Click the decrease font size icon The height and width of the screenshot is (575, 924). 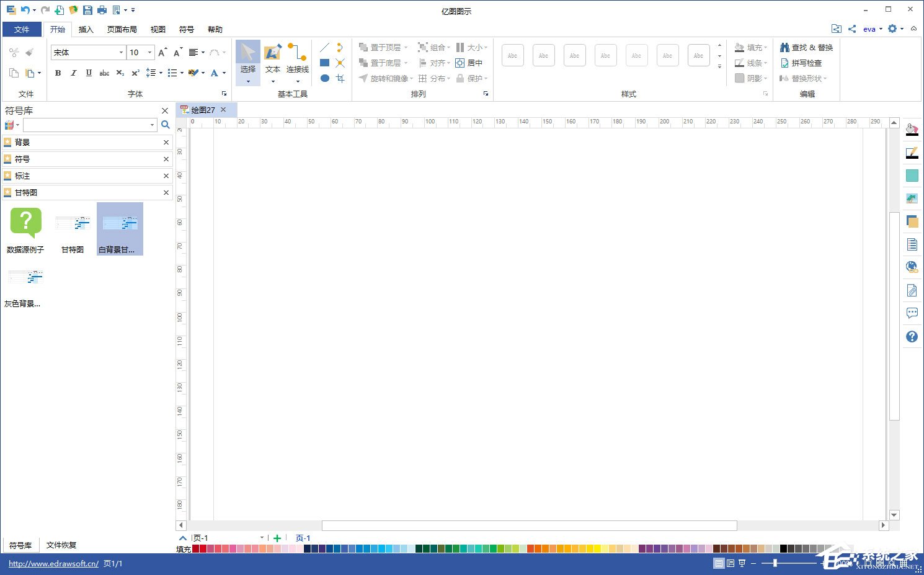[177, 52]
